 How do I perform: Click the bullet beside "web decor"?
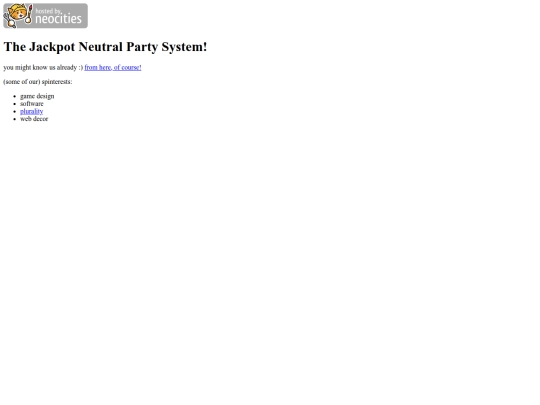click(x=14, y=119)
